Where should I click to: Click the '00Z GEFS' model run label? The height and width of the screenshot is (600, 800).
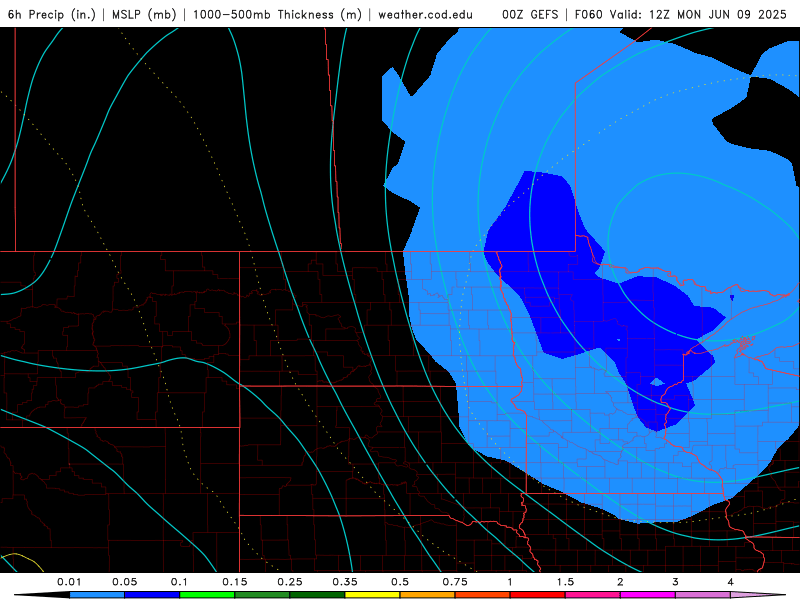point(530,14)
